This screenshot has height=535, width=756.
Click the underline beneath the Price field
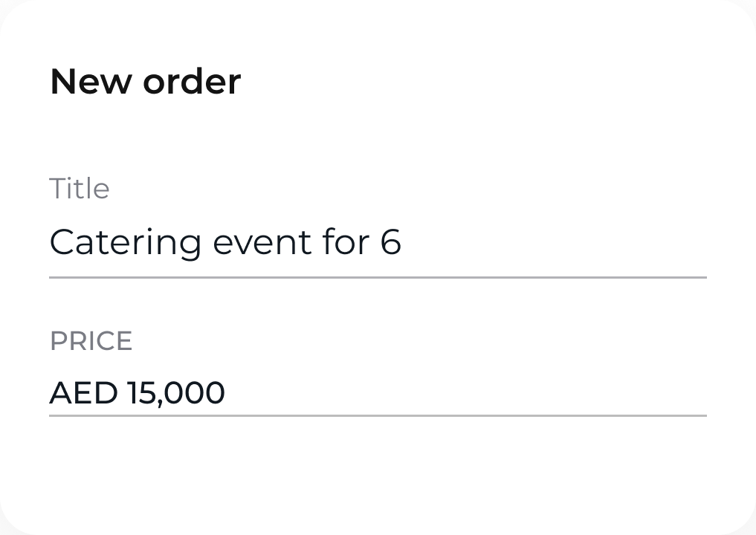(378, 415)
